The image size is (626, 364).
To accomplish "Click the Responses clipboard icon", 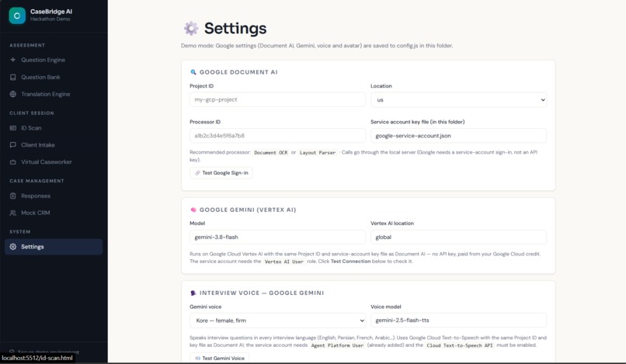I will [x=12, y=196].
